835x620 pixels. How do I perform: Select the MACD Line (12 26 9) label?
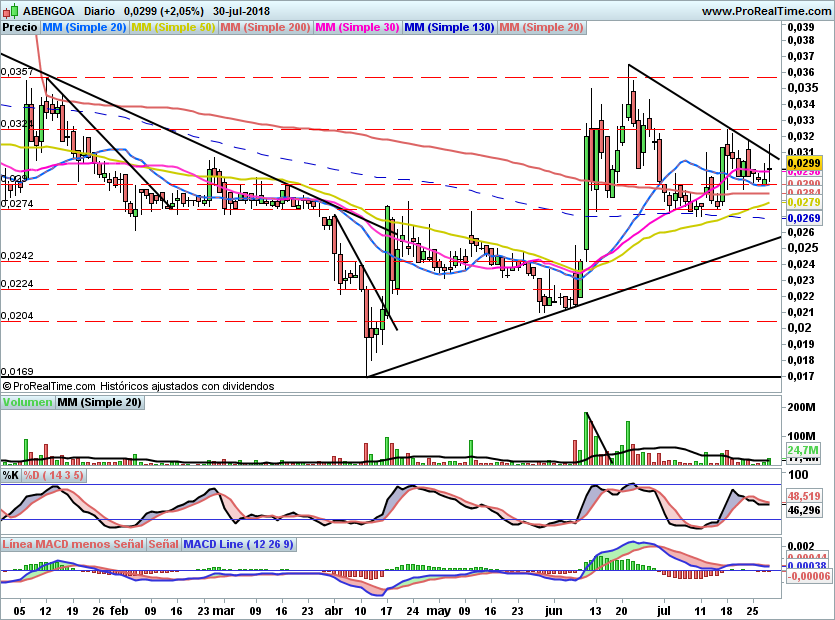tap(238, 544)
